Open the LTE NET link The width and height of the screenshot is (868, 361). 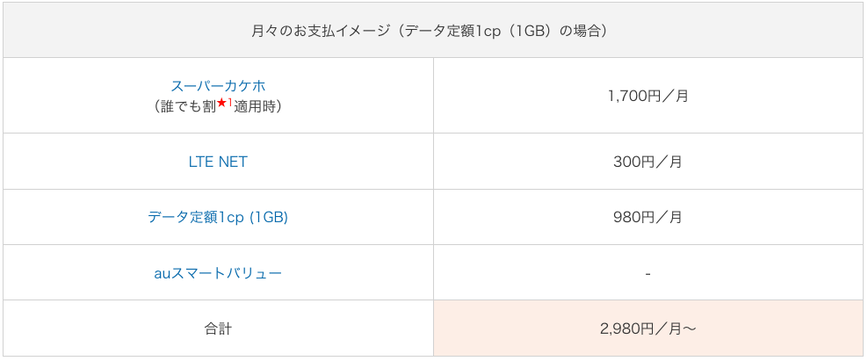(x=218, y=162)
